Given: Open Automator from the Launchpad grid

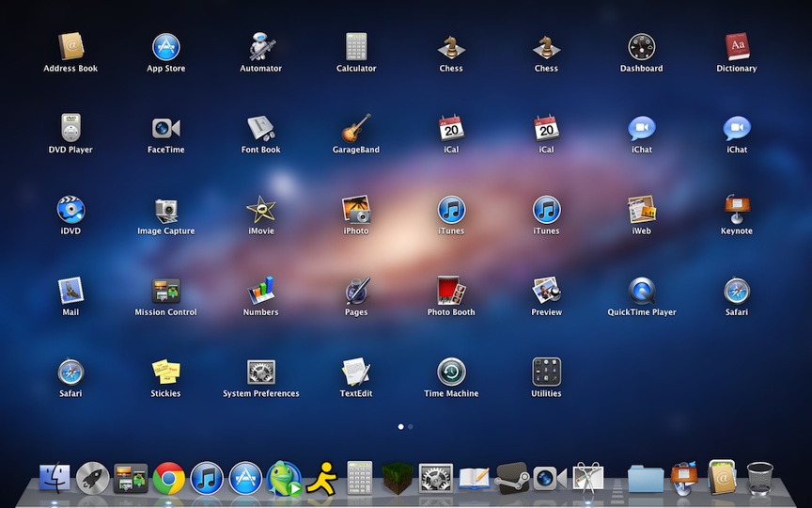Looking at the screenshot, I should [260, 47].
